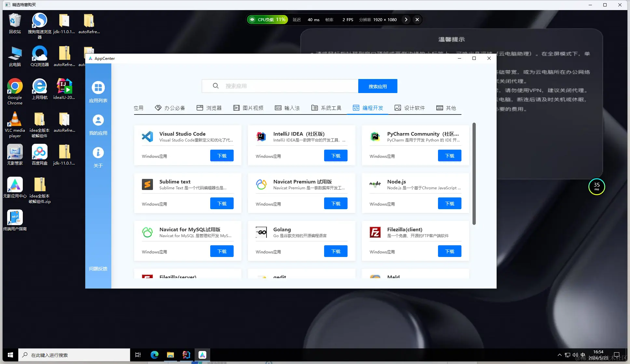630x364 pixels.
Task: Select the 搜狗高速浏览器 desktop icon
Action: pos(40,26)
